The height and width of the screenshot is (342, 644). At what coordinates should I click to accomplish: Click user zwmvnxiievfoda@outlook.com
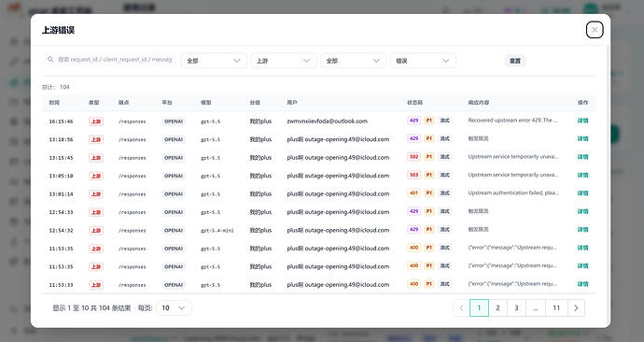tap(328, 121)
